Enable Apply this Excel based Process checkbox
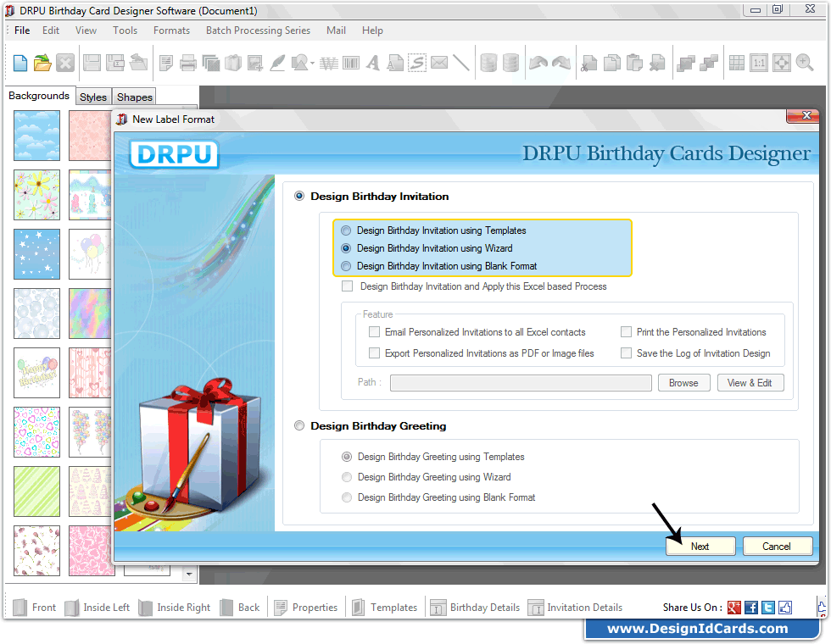 pyautogui.click(x=347, y=286)
